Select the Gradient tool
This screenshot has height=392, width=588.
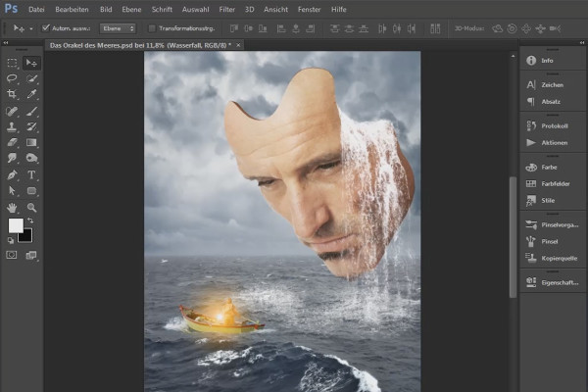coord(31,142)
